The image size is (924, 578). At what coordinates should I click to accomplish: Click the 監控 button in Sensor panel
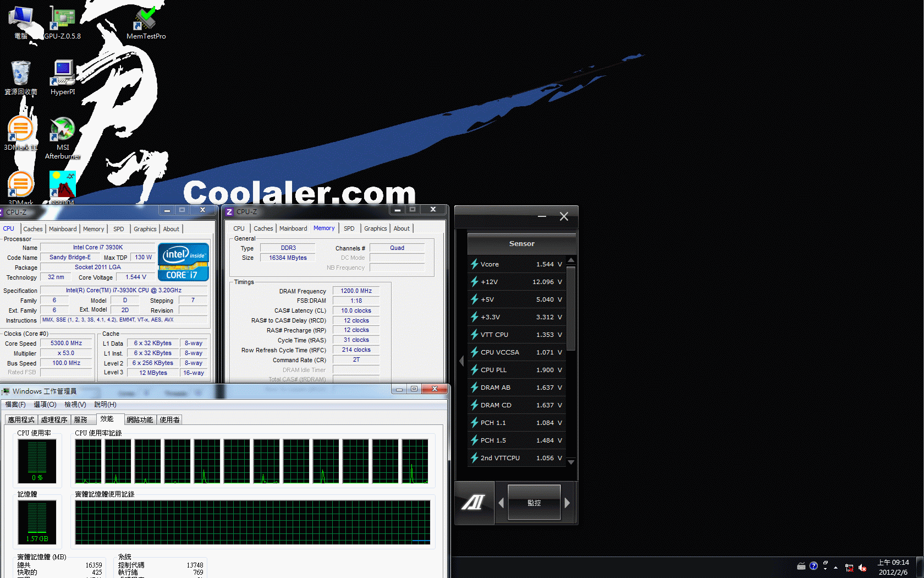click(x=534, y=503)
